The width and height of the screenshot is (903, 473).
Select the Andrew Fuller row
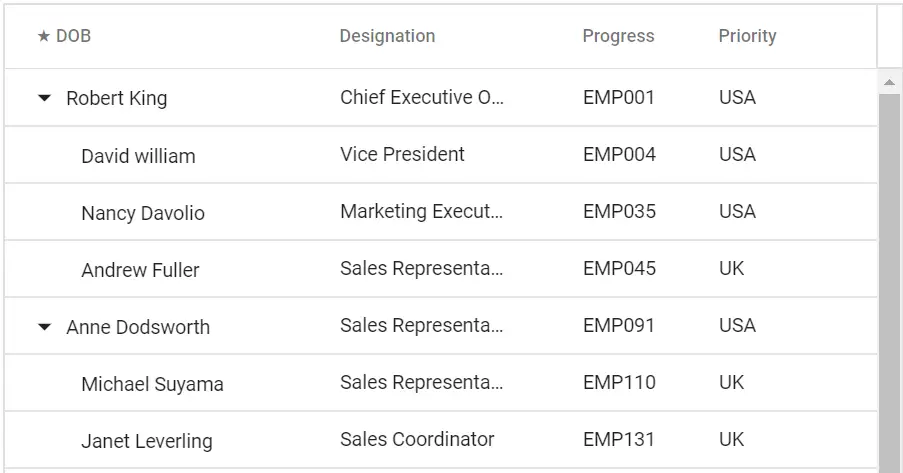pos(140,270)
